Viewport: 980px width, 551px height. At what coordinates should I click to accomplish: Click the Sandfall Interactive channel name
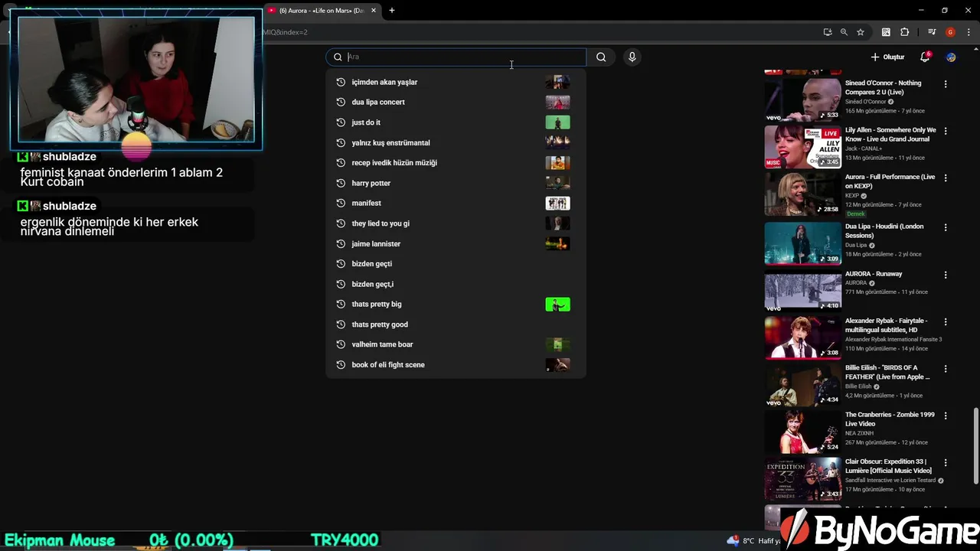click(x=891, y=481)
